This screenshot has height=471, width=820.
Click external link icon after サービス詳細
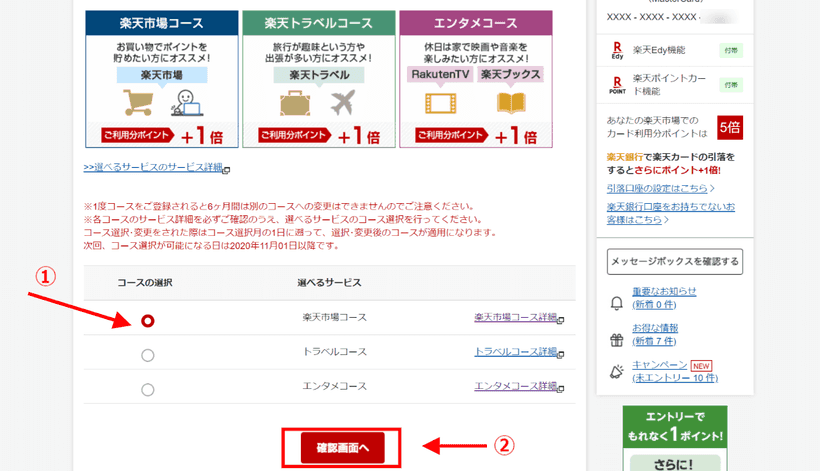tap(226, 170)
